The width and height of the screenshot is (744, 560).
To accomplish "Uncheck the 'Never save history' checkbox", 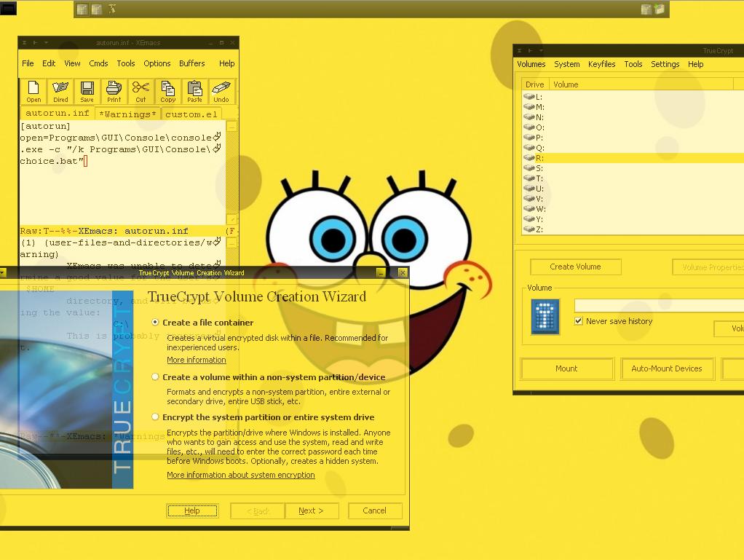I will click(579, 321).
